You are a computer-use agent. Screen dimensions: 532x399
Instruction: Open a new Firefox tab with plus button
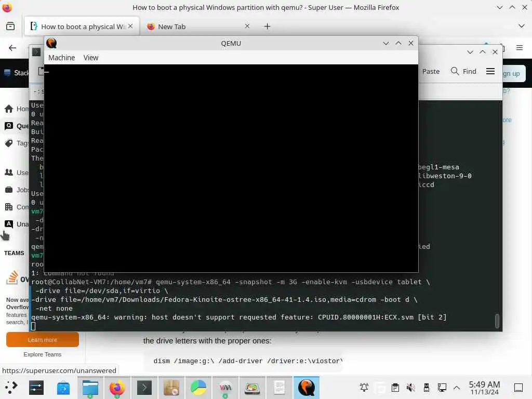point(267,26)
